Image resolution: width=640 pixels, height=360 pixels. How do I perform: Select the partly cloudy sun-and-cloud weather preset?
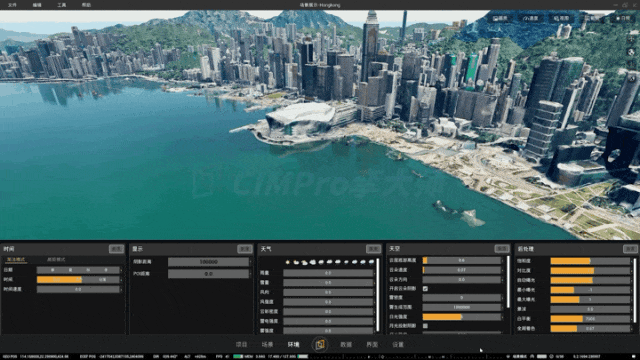[296, 262]
